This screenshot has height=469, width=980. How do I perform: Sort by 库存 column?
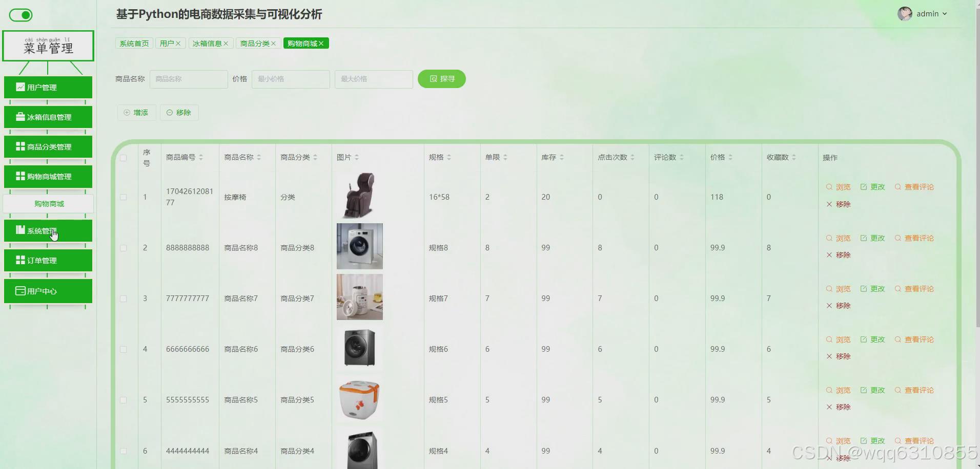(x=562, y=157)
